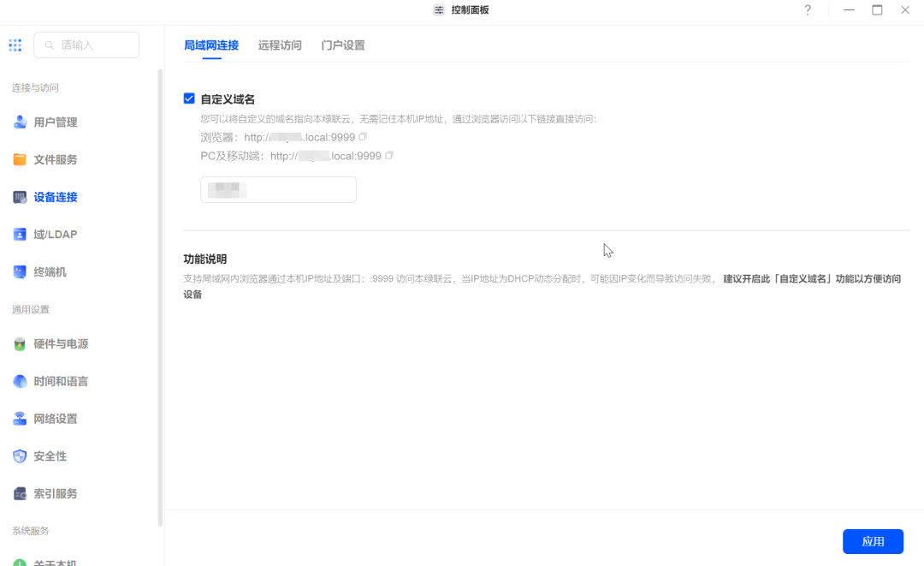The width and height of the screenshot is (924, 566).
Task: Click the 安全性 shield icon
Action: (20, 456)
